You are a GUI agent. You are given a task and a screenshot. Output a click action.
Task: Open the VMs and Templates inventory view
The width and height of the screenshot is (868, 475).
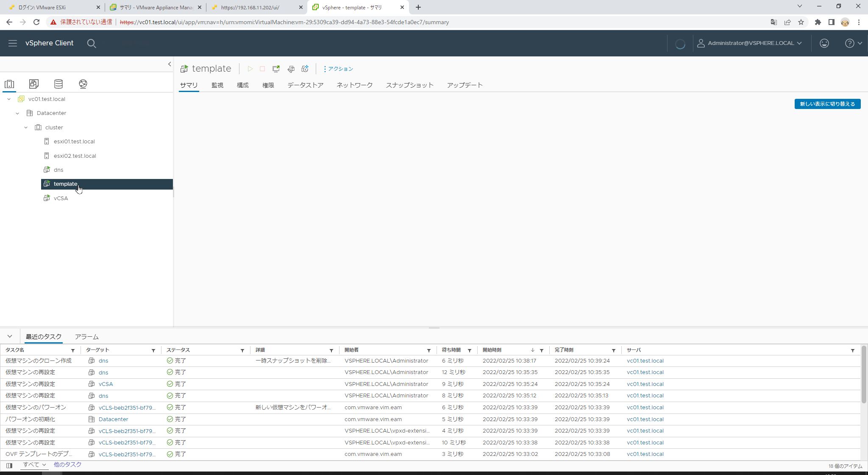point(34,84)
